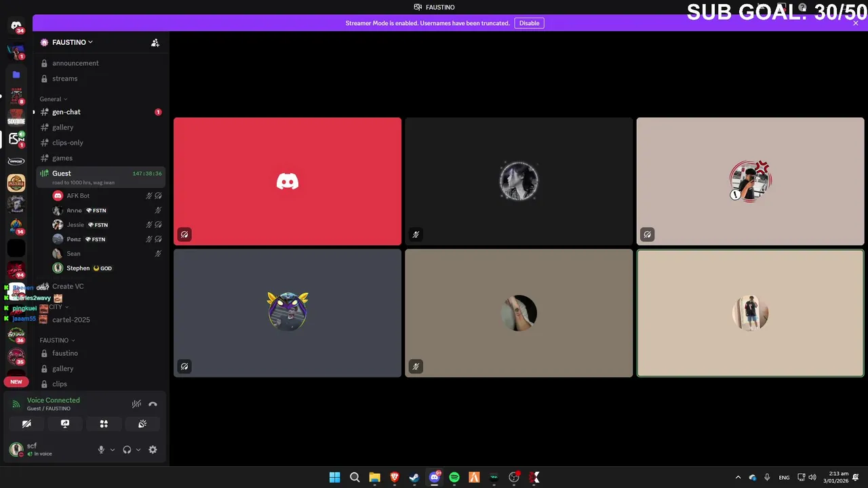This screenshot has width=868, height=488.
Task: Disconnect from voice with hang-up icon
Action: coord(153,404)
